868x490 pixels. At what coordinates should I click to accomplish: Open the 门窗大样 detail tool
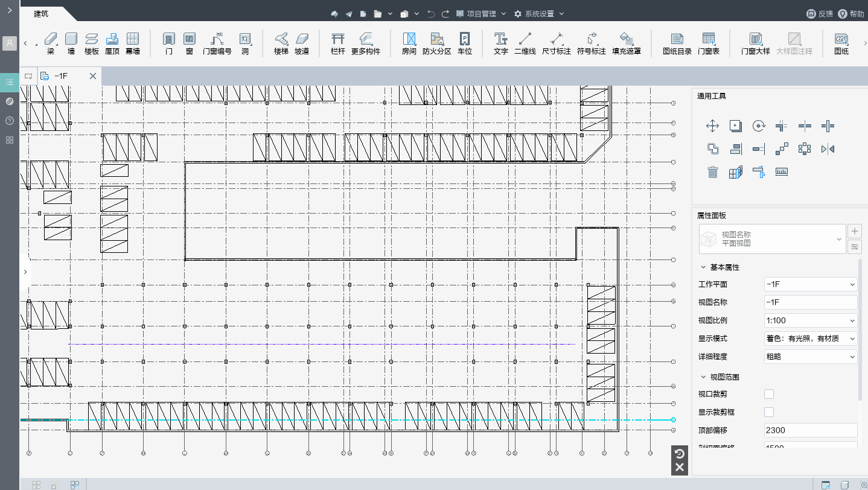[x=756, y=44]
